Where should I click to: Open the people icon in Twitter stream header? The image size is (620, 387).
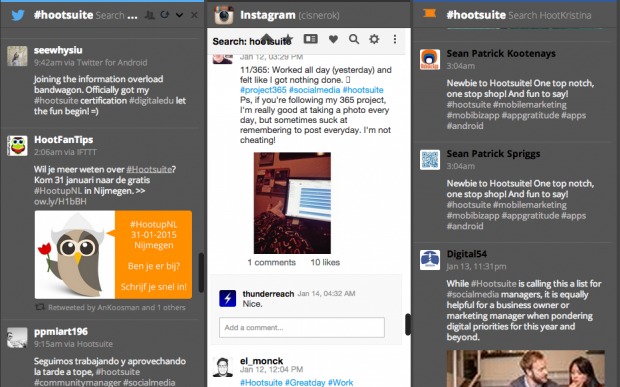(x=150, y=15)
